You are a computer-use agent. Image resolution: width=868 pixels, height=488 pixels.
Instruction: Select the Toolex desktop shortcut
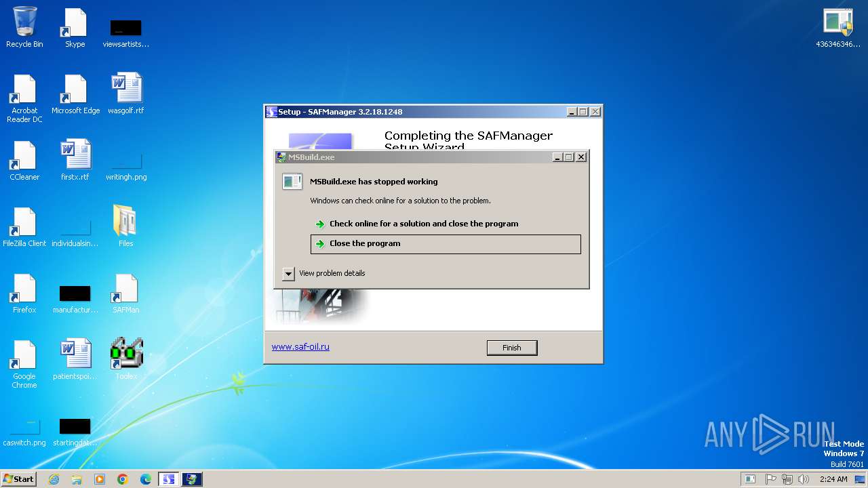click(126, 359)
